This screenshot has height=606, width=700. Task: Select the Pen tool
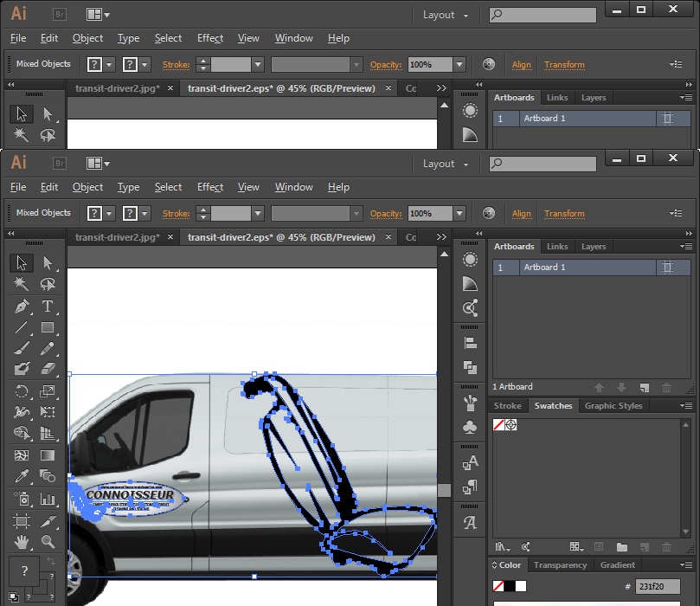[x=22, y=306]
